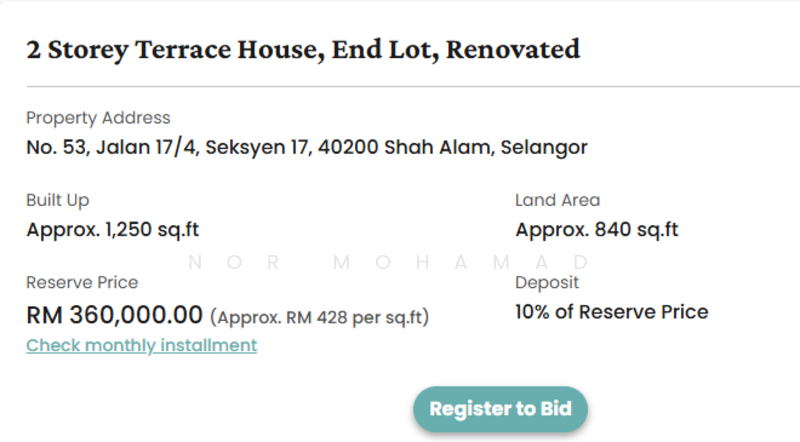
Task: Click the 2 Storey Terrace House heading
Action: point(303,48)
